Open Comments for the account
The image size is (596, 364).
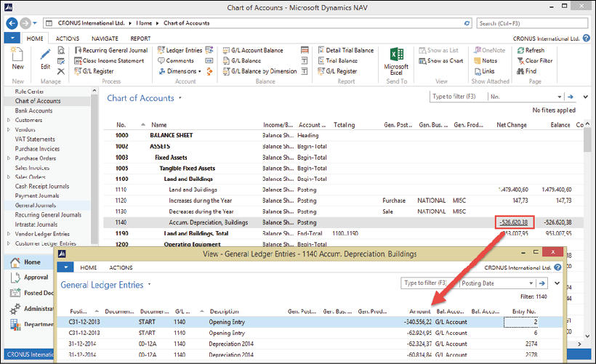(x=176, y=60)
